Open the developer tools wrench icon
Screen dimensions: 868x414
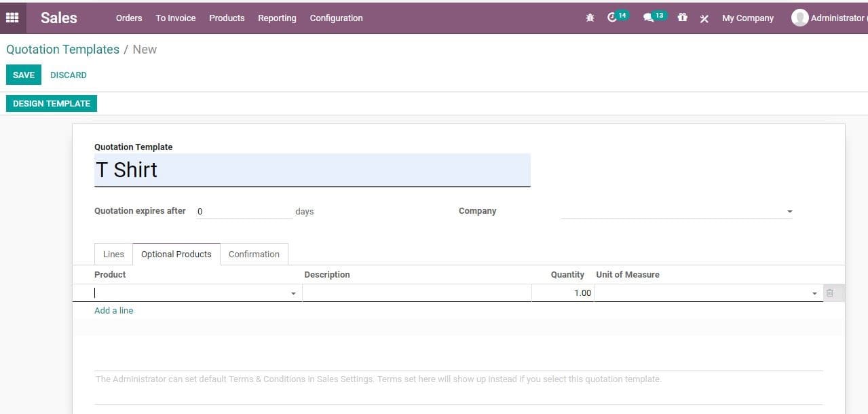[704, 18]
